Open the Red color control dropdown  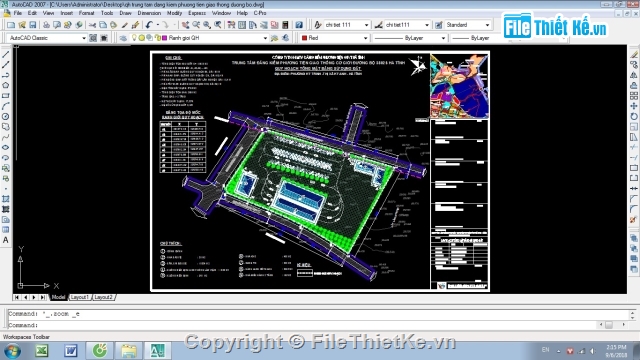(365, 38)
